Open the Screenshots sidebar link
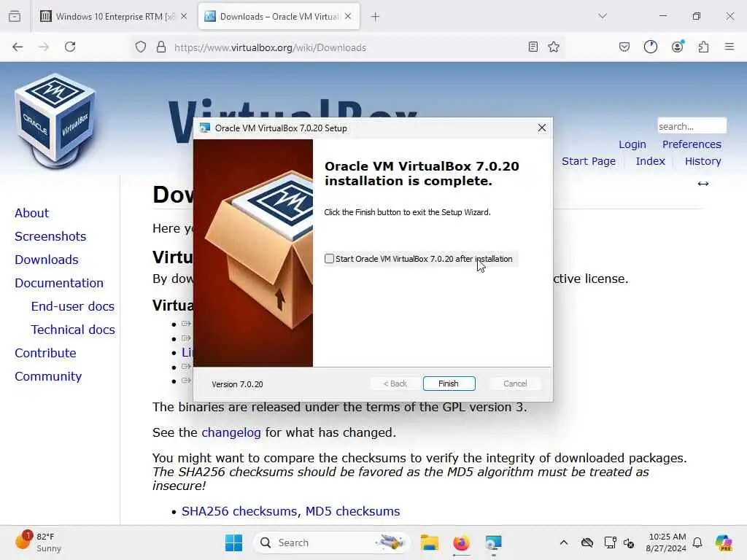 point(50,236)
